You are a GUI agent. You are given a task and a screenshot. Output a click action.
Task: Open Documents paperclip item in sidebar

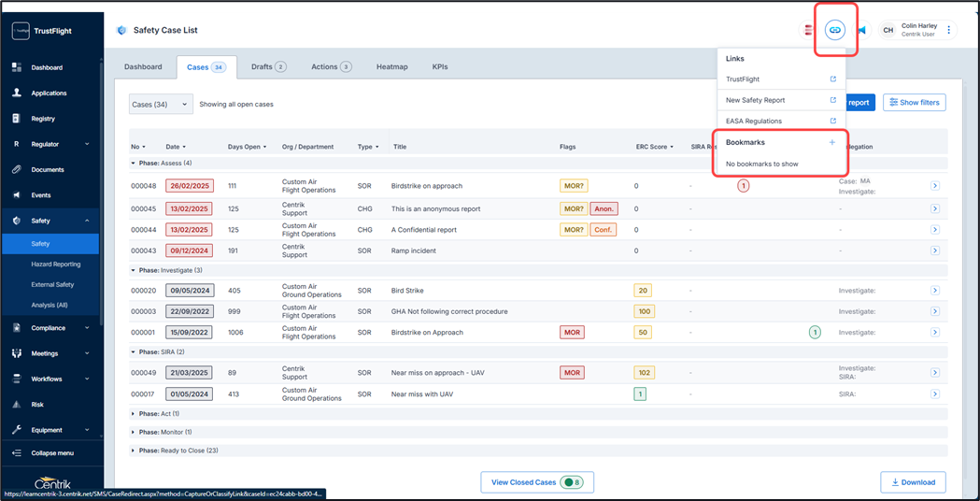tap(48, 170)
